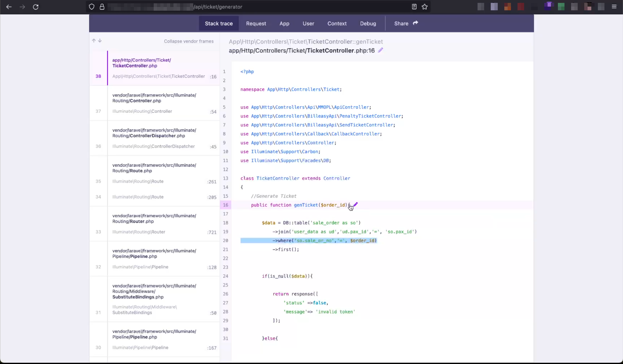Collapse vendor frames in stack list
The image size is (623, 364).
[189, 41]
